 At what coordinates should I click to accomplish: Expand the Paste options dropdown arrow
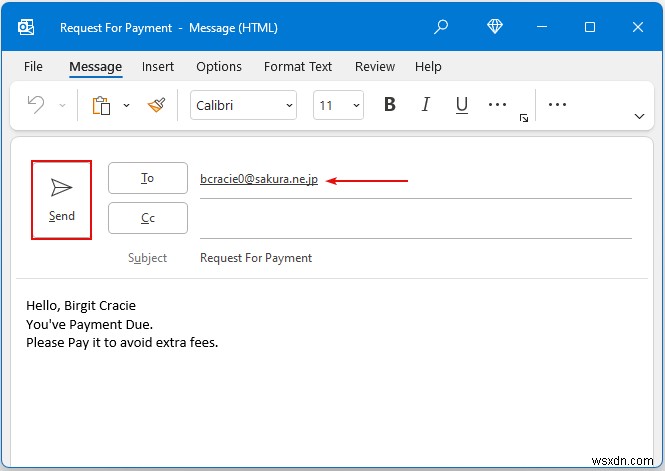pos(126,105)
